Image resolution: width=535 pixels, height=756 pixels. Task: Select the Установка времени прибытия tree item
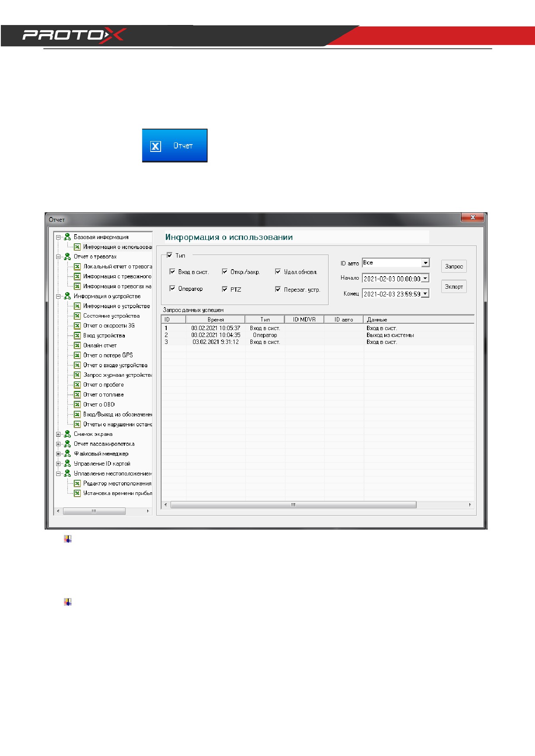pyautogui.click(x=117, y=493)
